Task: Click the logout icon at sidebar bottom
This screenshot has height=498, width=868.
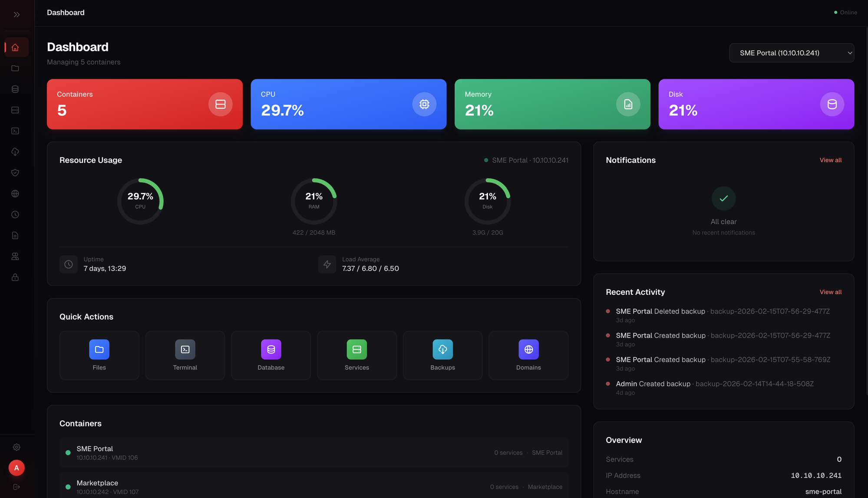Action: 17,487
